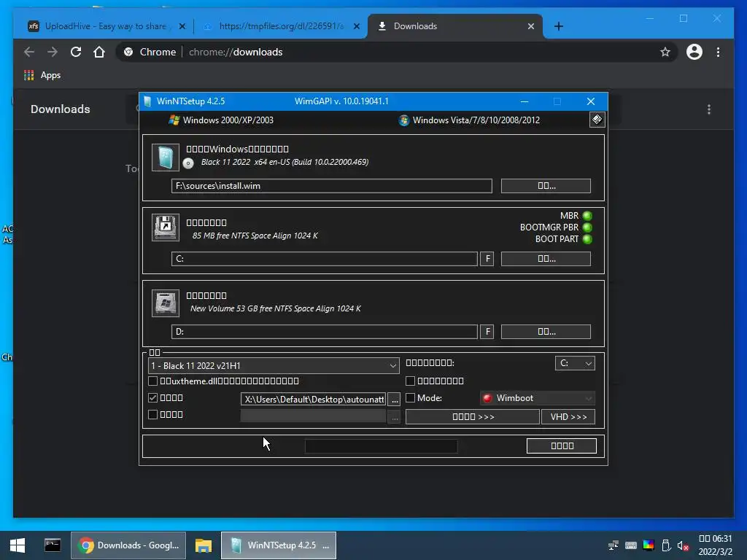Click the boot drive C: path field
The height and width of the screenshot is (560, 747).
pos(325,259)
